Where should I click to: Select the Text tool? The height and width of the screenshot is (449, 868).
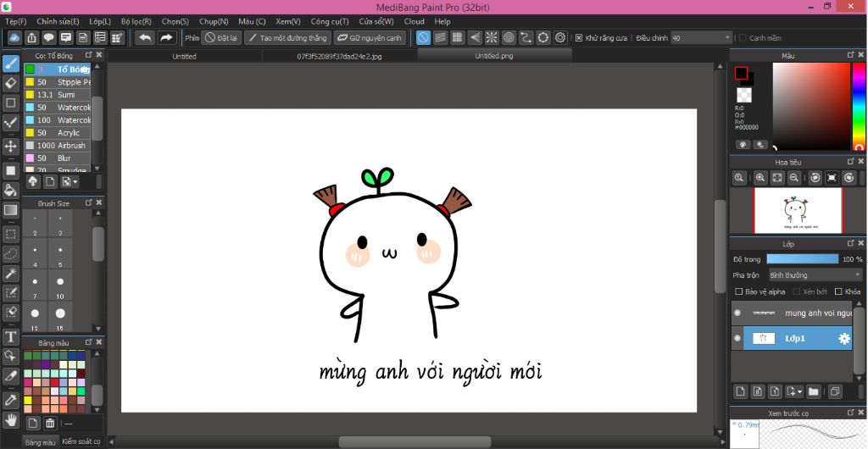(x=10, y=336)
